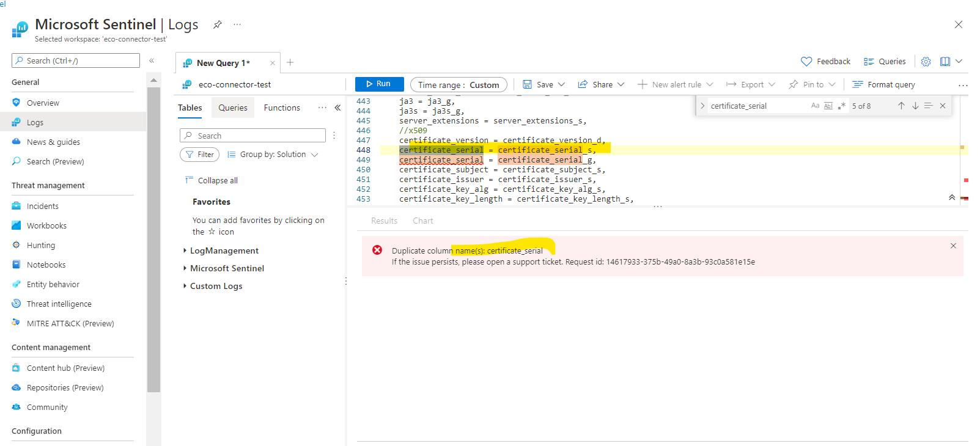The height and width of the screenshot is (446, 980).
Task: Click Format query
Action: (884, 84)
